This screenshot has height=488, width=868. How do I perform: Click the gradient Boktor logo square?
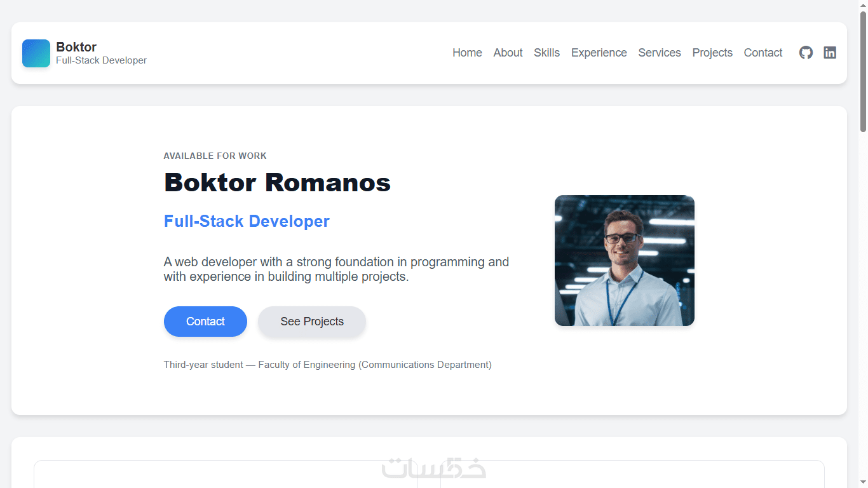[x=36, y=53]
